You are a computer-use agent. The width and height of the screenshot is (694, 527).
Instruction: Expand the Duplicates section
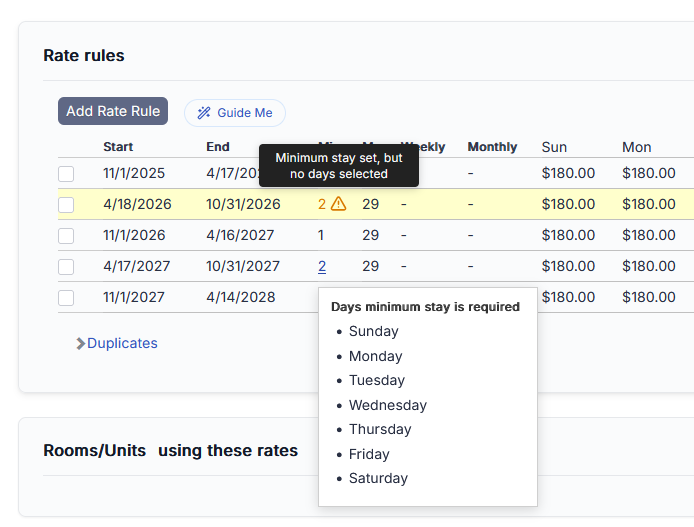click(x=116, y=343)
